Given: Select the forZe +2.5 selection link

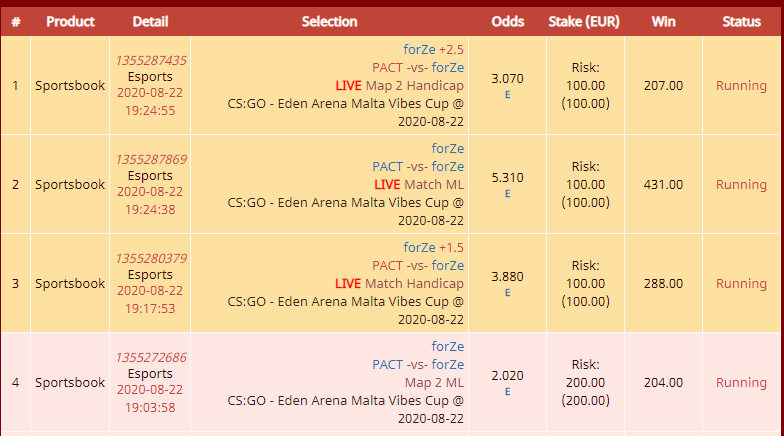Looking at the screenshot, I should (x=434, y=50).
